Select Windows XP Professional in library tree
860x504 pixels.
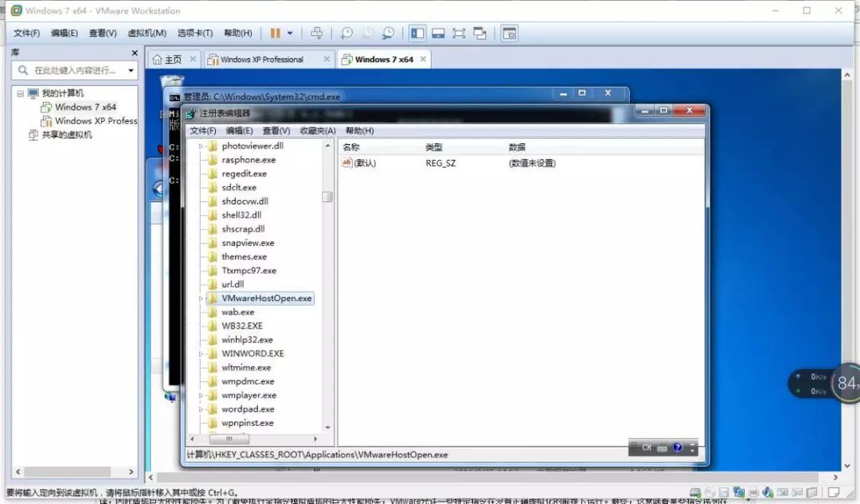pos(96,121)
